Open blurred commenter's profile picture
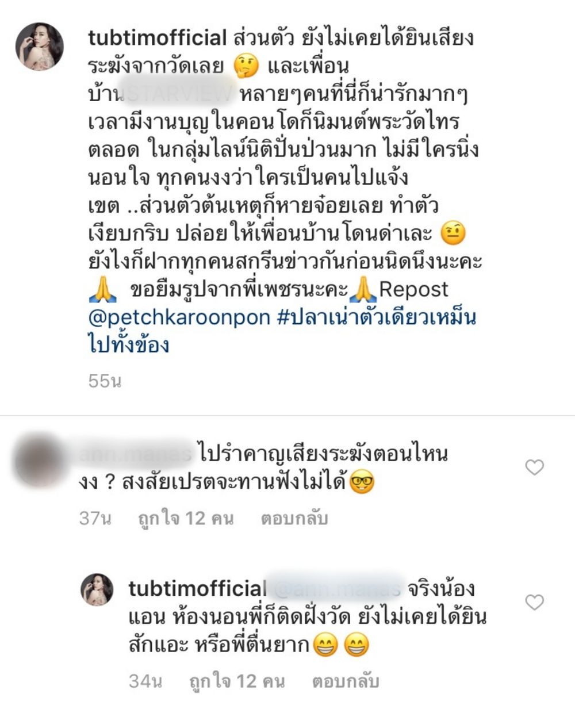This screenshot has width=575, height=728. tap(39, 461)
